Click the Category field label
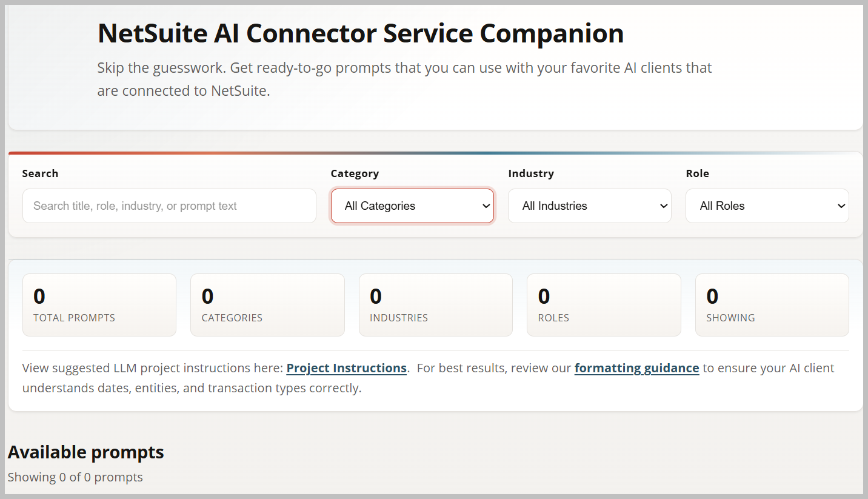868x499 pixels. 355,173
